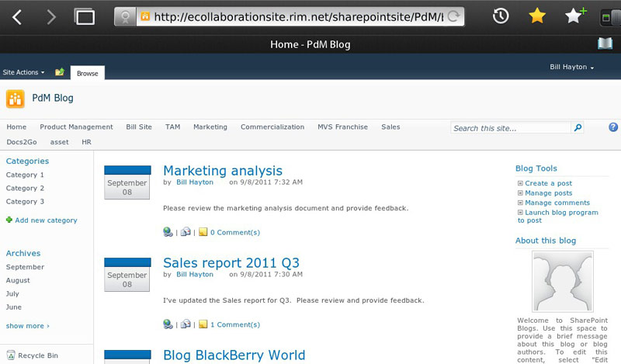This screenshot has height=364, width=621.
Task: Reload the page with the refresh icon
Action: coord(453,16)
